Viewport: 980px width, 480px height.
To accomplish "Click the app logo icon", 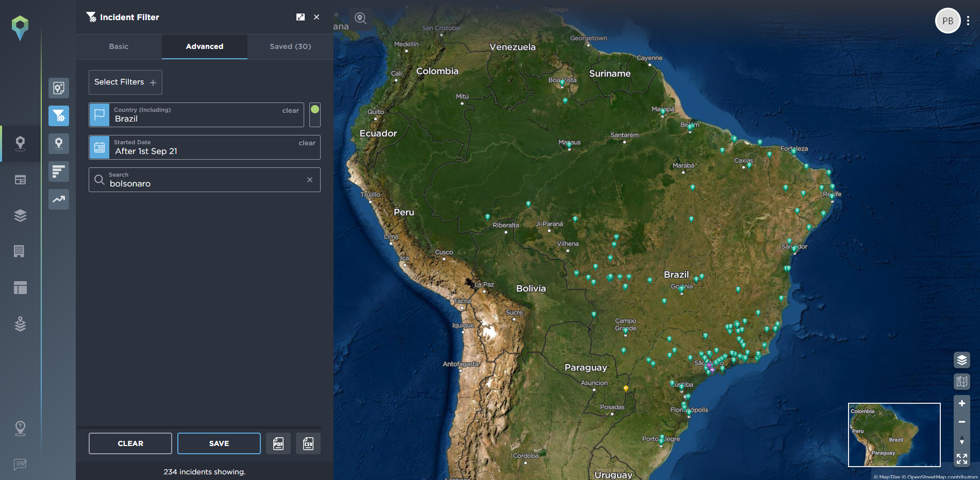I will click(20, 27).
